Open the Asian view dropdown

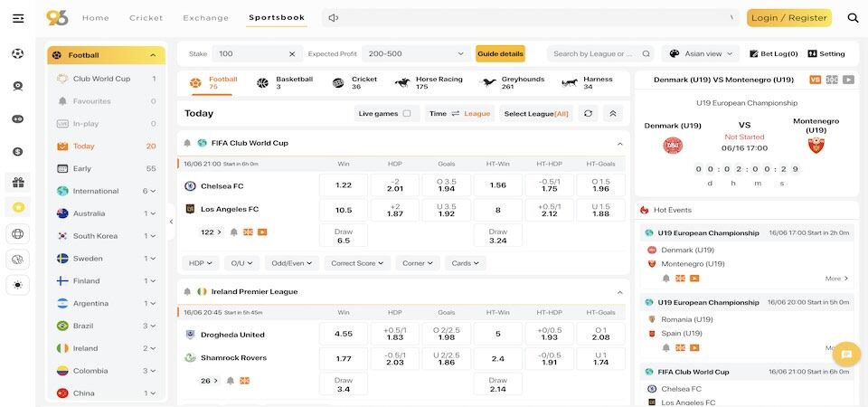[701, 54]
